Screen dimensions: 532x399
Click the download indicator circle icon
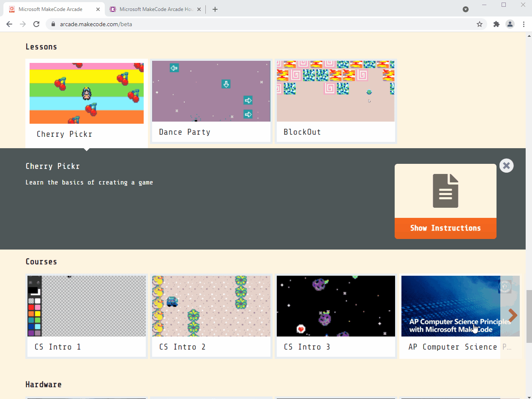tap(465, 9)
